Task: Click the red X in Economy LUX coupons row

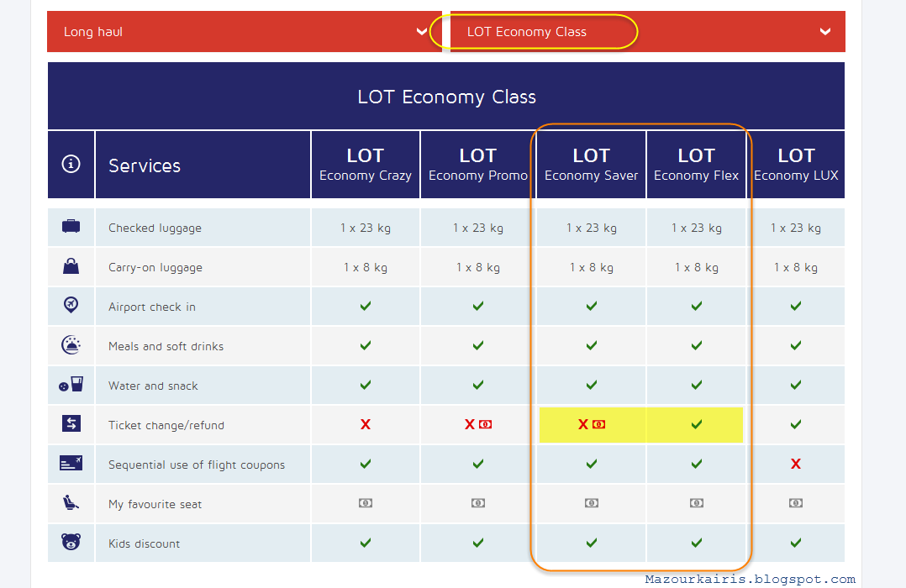Action: [x=796, y=464]
